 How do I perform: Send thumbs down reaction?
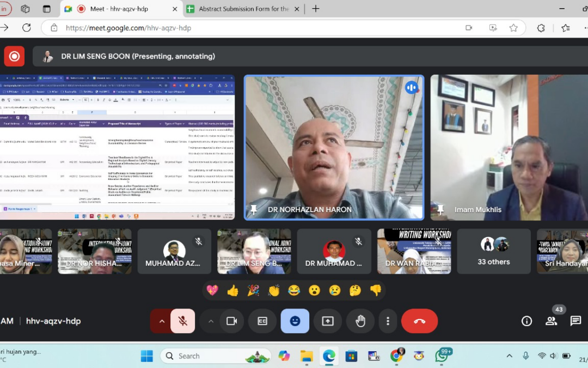375,290
